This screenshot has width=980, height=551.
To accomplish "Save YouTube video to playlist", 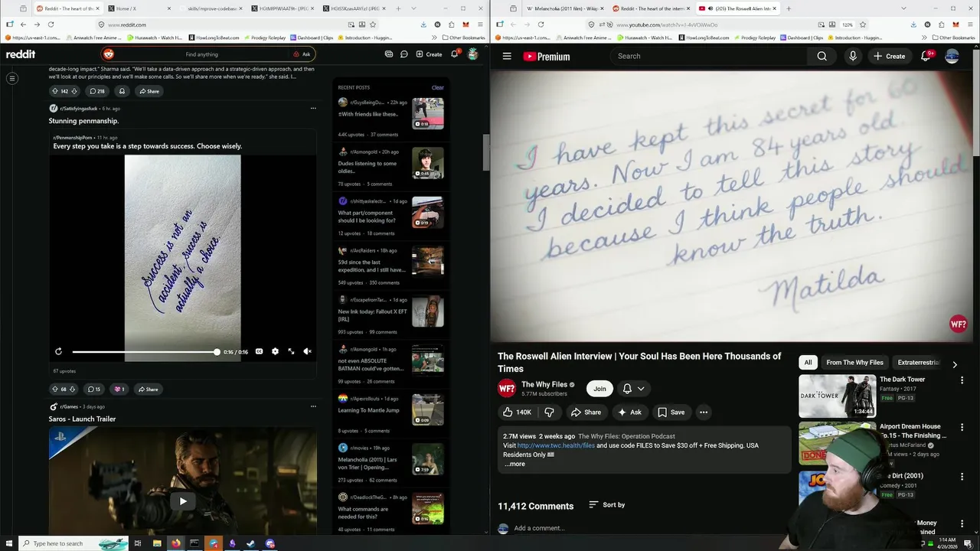I will point(671,412).
